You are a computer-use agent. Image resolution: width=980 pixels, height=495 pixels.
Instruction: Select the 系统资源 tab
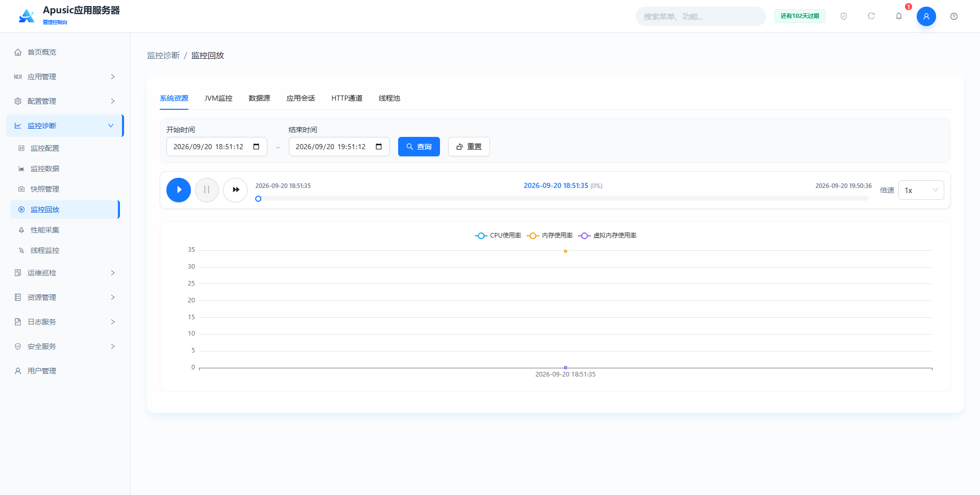tap(174, 98)
